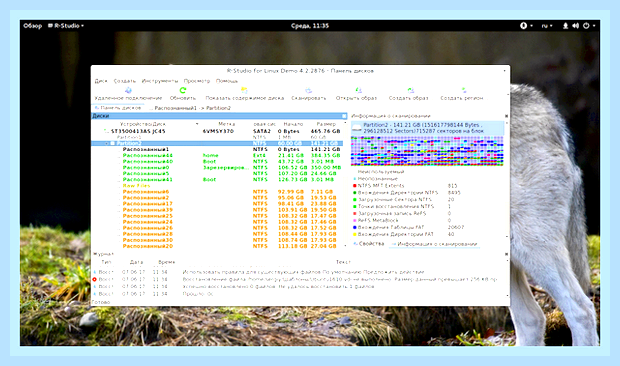Select the Распознанный1 row
This screenshot has height=366, width=620.
[217, 149]
